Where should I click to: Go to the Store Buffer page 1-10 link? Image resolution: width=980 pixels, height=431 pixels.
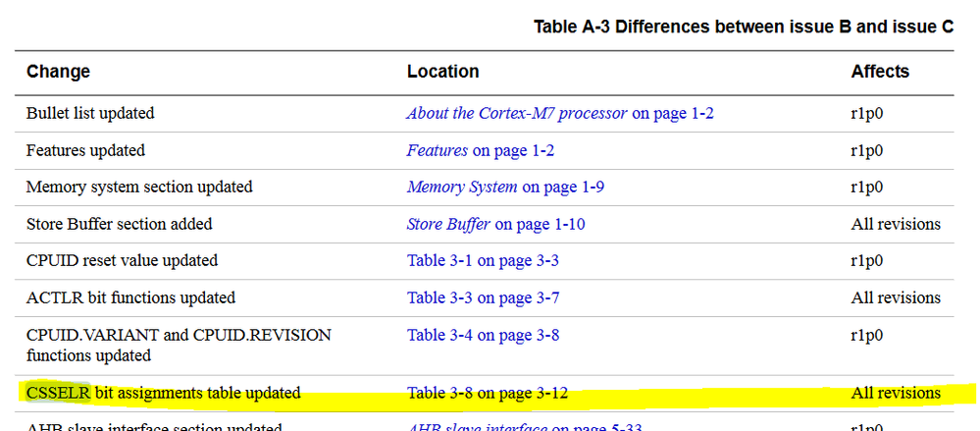tap(495, 224)
